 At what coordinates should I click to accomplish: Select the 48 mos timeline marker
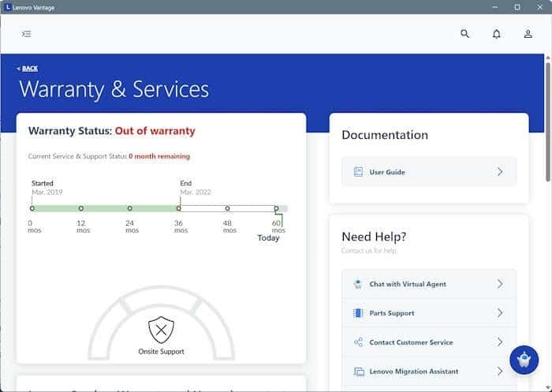(x=227, y=208)
